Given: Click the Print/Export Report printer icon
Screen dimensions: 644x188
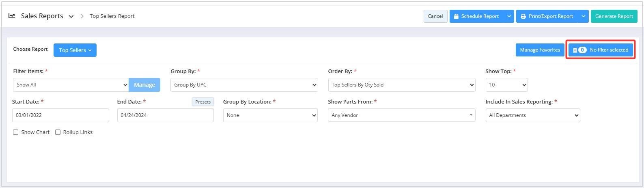Looking at the screenshot, I should 523,16.
